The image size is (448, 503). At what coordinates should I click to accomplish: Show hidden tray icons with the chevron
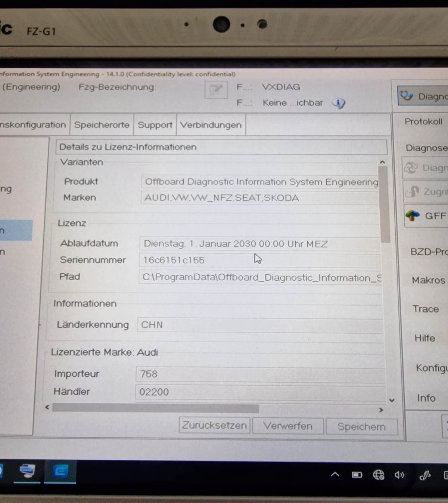(335, 475)
